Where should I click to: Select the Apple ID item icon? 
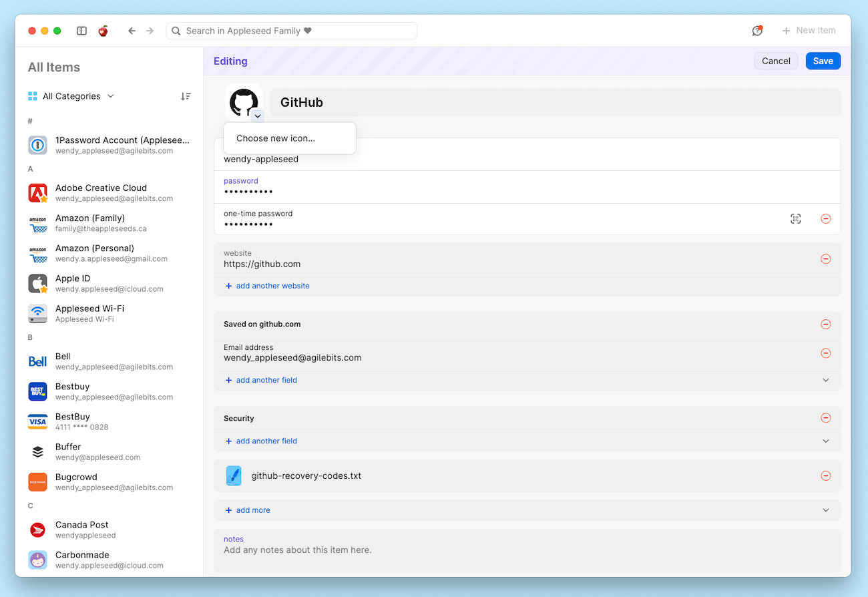[38, 284]
